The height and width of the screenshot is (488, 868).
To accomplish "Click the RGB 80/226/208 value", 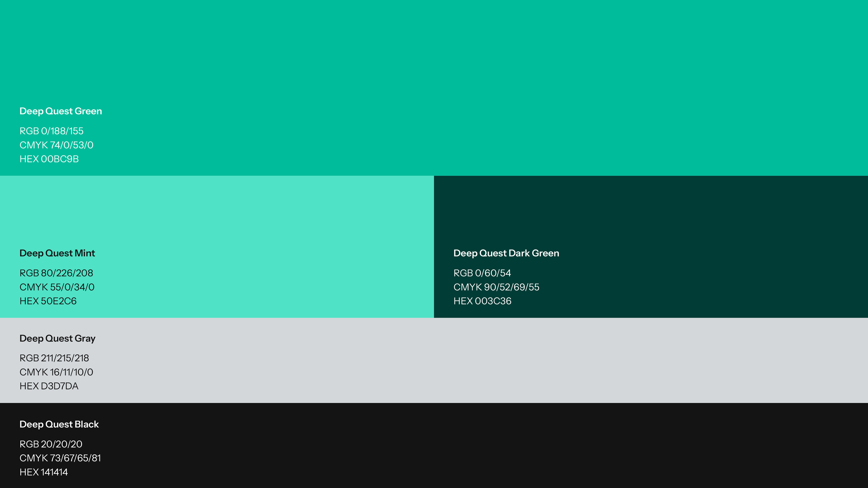I will click(56, 273).
